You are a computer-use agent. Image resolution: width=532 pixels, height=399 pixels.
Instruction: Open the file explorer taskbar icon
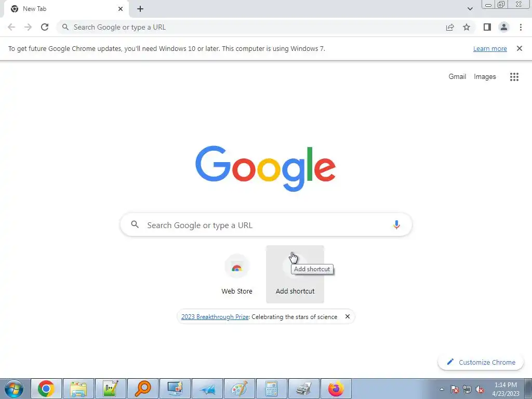(x=78, y=389)
